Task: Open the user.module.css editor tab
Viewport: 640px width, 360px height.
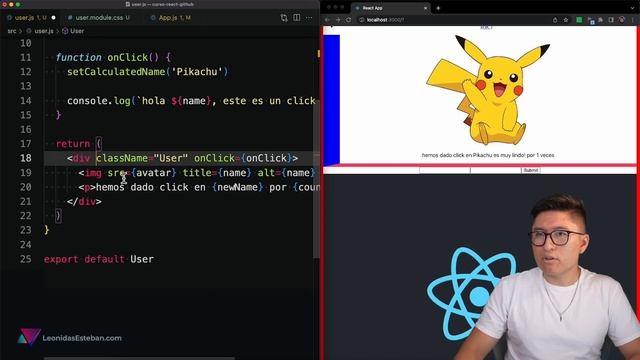Action: 98,18
